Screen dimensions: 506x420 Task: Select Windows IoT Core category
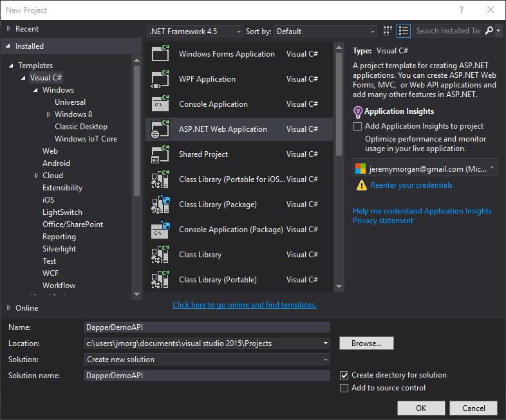(86, 139)
